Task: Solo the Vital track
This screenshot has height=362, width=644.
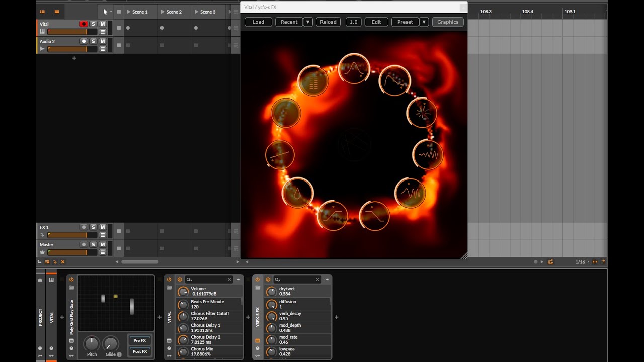Action: click(x=93, y=24)
